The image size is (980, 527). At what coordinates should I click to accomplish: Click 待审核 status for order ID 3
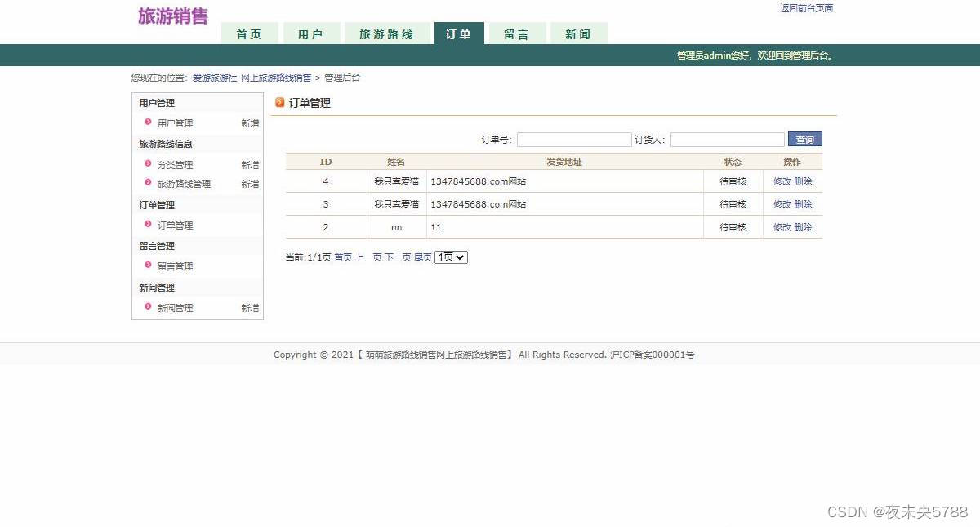733,204
